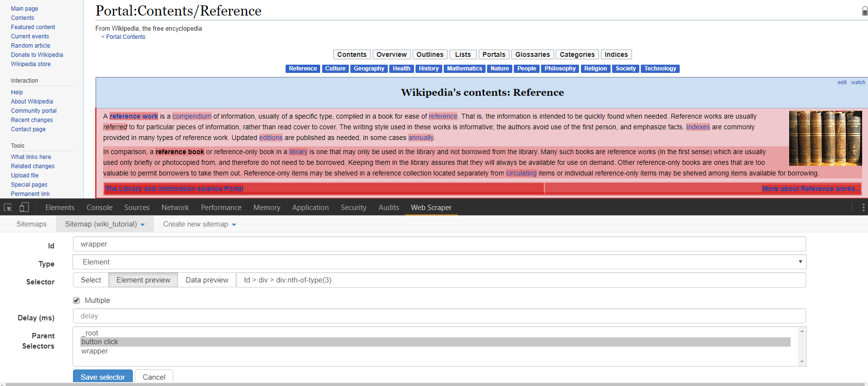Open the Security DevTools tab

click(x=354, y=208)
